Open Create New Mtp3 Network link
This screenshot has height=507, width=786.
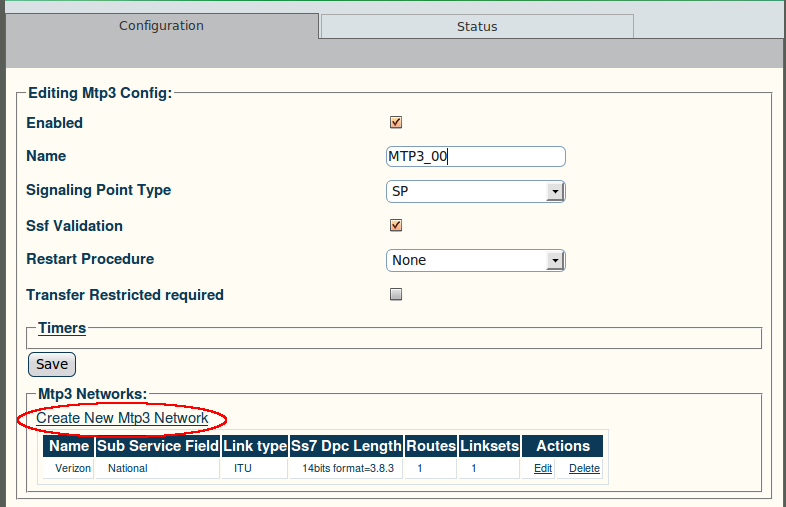(122, 418)
